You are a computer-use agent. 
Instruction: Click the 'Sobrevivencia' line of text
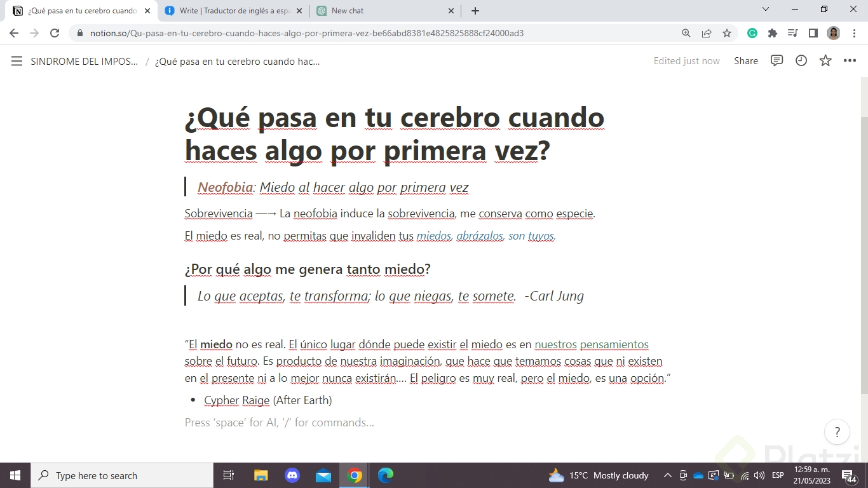[390, 213]
